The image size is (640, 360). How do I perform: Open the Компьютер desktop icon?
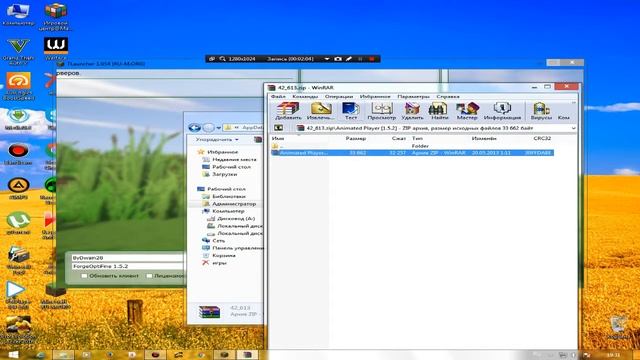[x=18, y=14]
